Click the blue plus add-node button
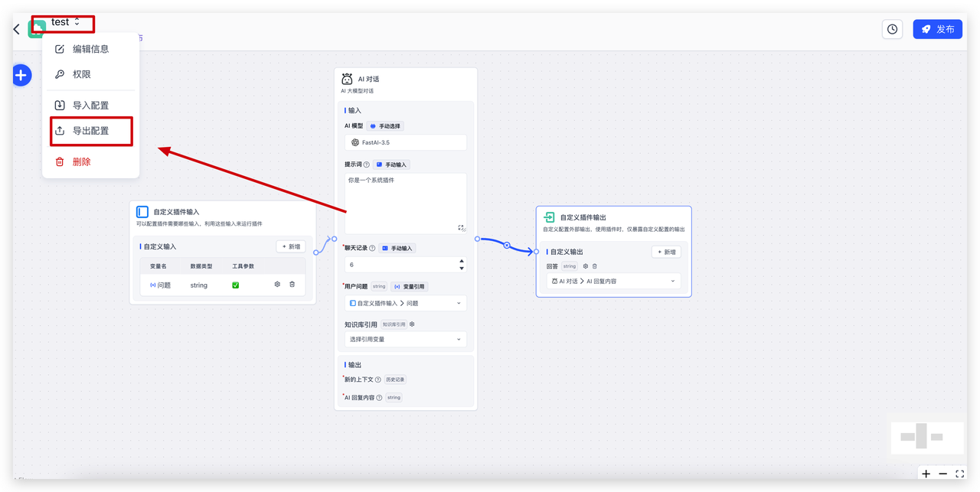 [x=21, y=75]
